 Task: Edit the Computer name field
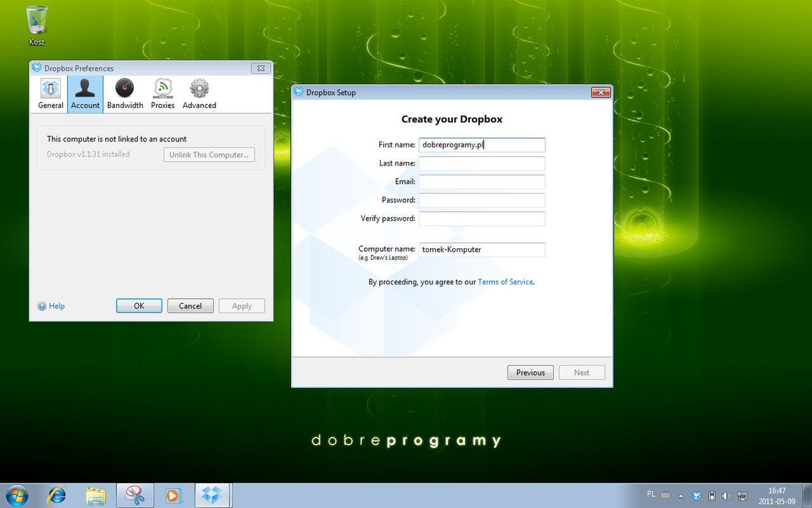point(482,250)
